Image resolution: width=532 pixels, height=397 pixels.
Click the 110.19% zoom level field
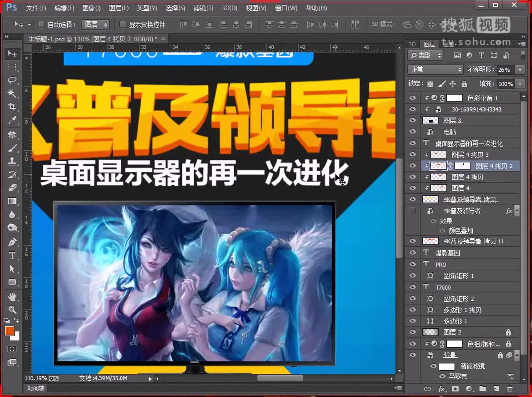click(x=36, y=378)
